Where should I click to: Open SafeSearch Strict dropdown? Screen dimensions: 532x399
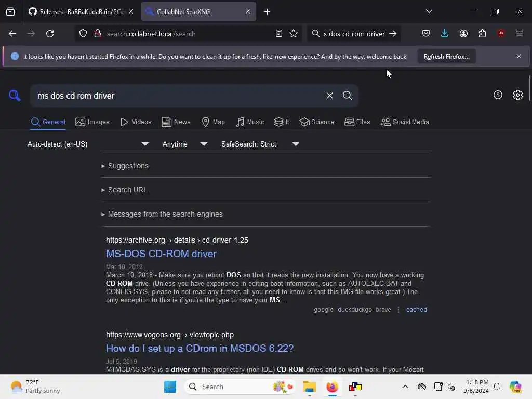tap(260, 144)
